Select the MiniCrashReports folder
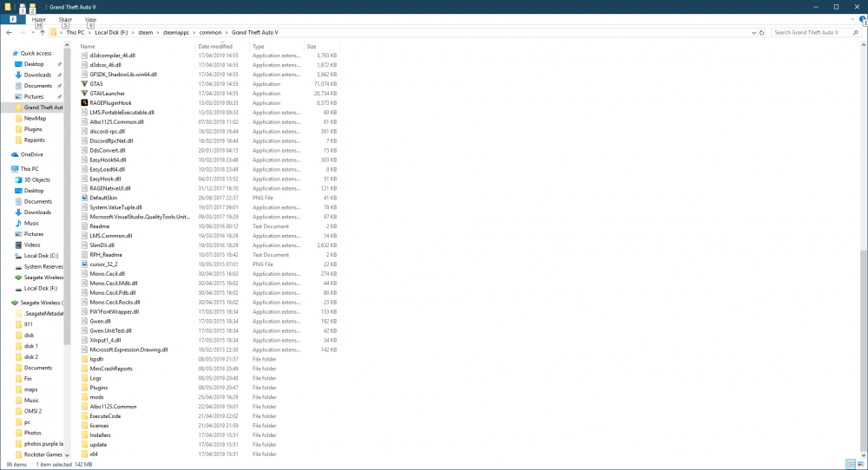This screenshot has height=470, width=868. pos(111,369)
